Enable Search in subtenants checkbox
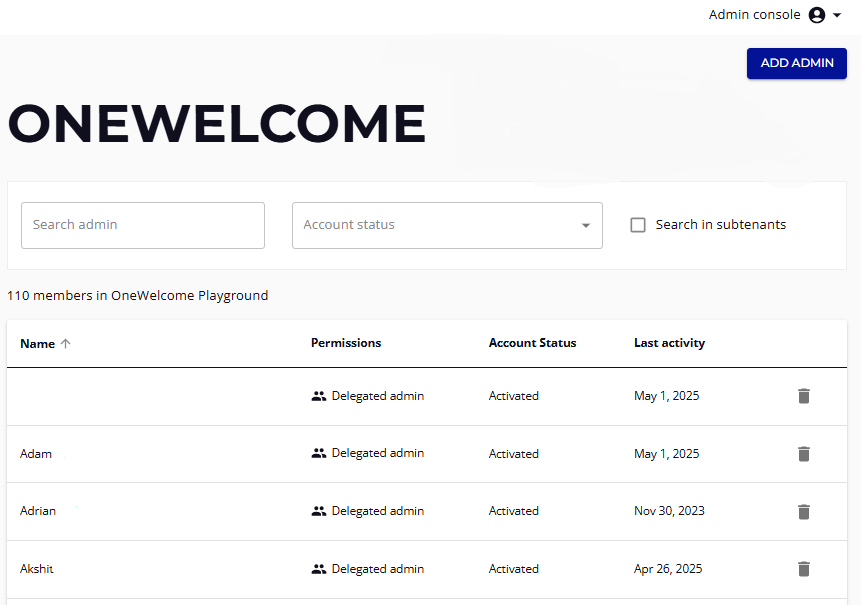The height and width of the screenshot is (605, 861). 638,225
